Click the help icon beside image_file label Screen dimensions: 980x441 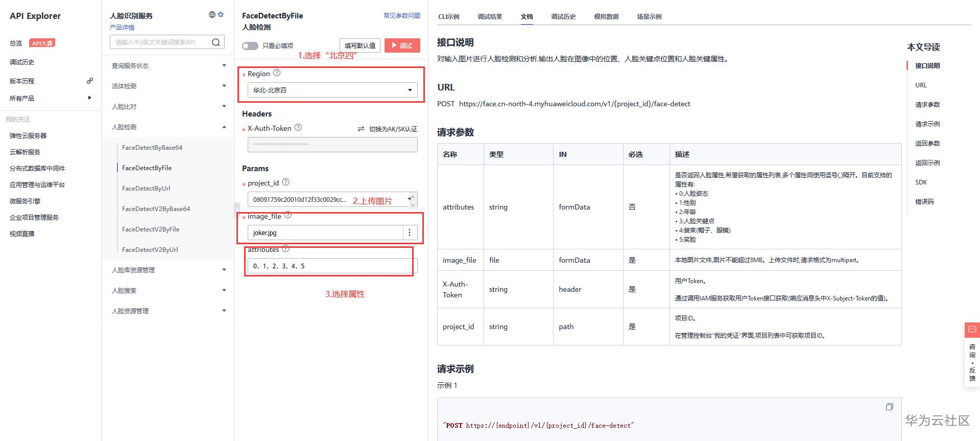coord(288,216)
